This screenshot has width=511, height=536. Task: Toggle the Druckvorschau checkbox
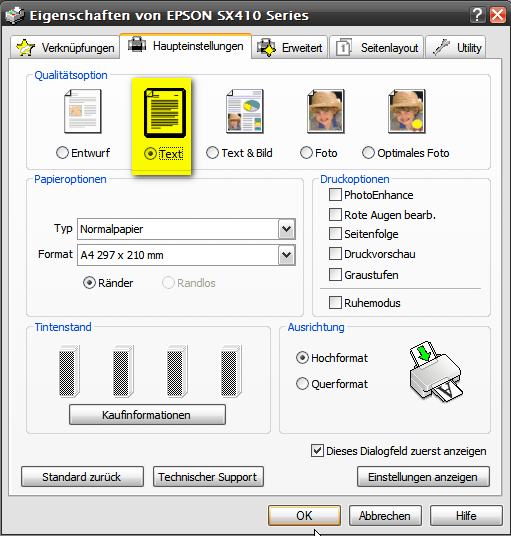335,254
